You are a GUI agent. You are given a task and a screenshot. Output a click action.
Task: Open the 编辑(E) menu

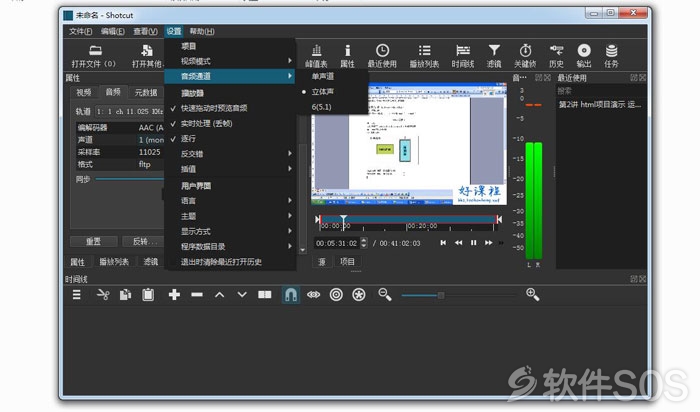click(112, 31)
